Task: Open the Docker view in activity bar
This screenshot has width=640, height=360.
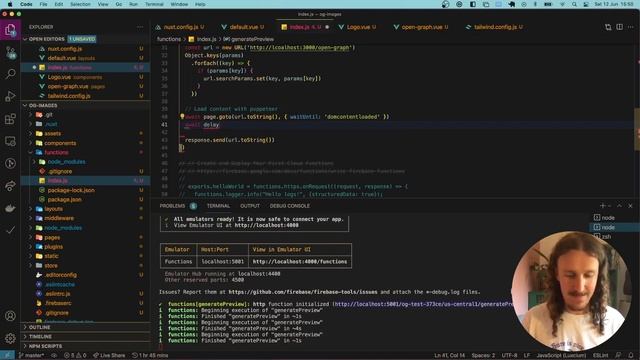Action: point(10,208)
